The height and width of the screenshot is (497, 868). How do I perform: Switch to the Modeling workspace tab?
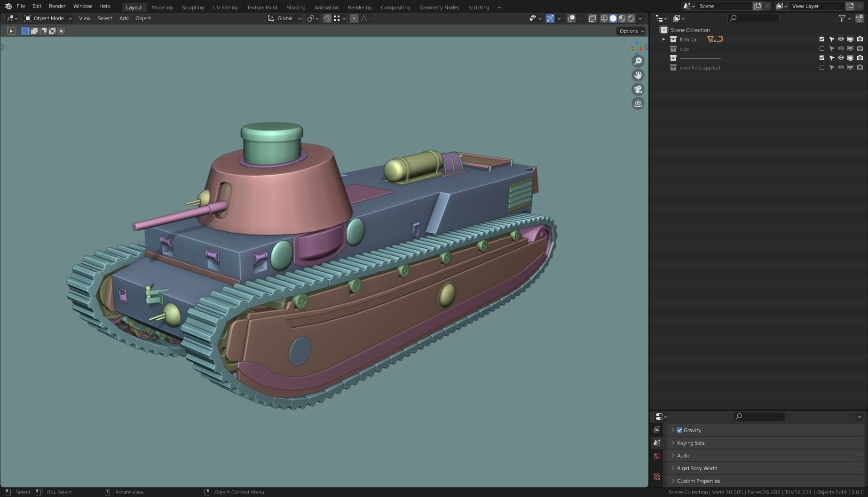162,8
